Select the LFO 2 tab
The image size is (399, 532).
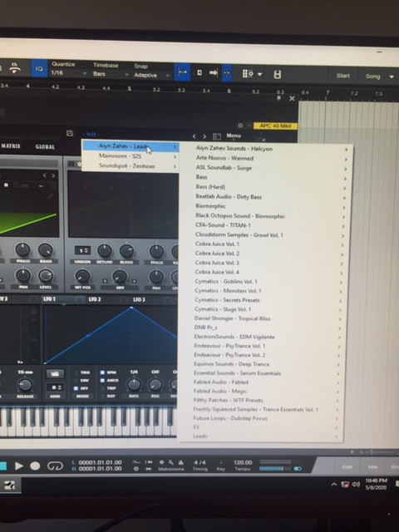click(95, 299)
